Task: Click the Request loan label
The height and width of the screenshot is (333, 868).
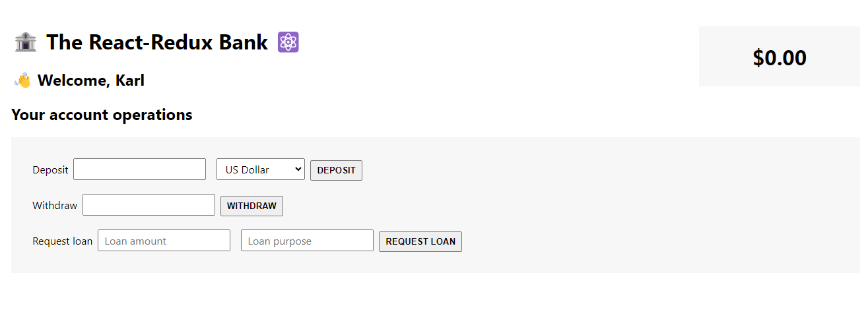Action: pos(63,241)
